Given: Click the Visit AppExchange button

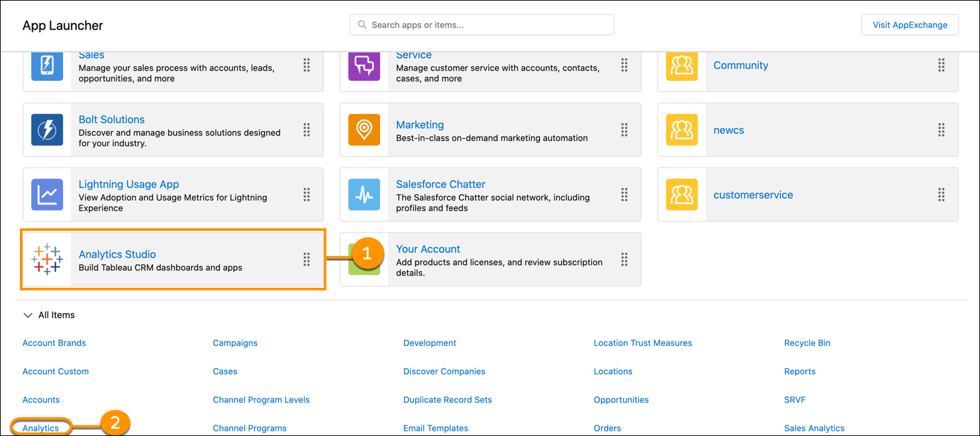Looking at the screenshot, I should pos(909,25).
